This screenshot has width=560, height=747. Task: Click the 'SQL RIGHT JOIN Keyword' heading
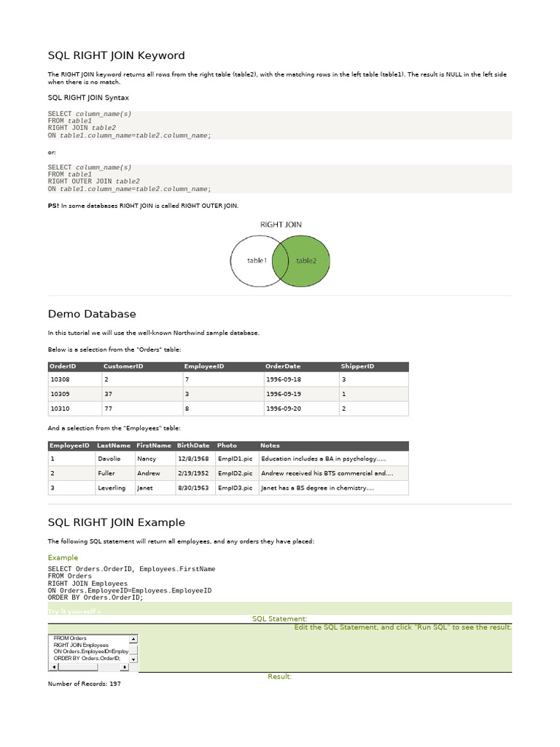click(116, 55)
